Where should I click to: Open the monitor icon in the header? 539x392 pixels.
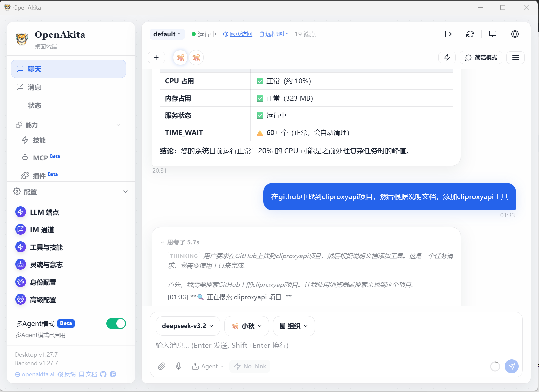click(x=493, y=34)
